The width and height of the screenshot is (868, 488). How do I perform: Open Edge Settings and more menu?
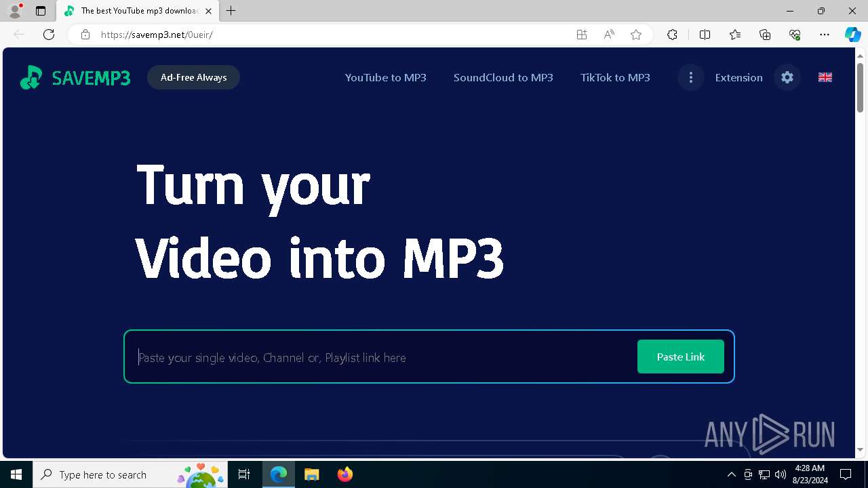pyautogui.click(x=825, y=35)
